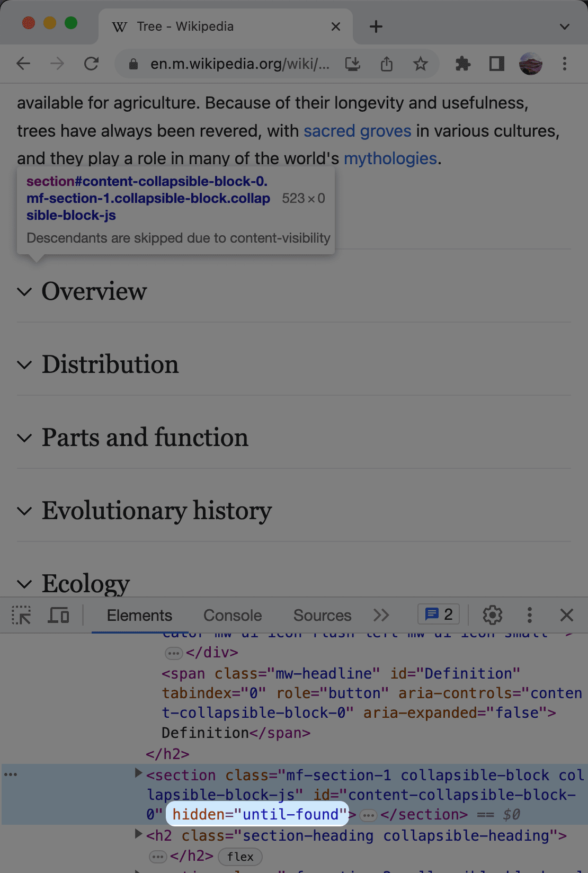Expand the Evolutionary history section
The height and width of the screenshot is (873, 588).
[x=156, y=511]
